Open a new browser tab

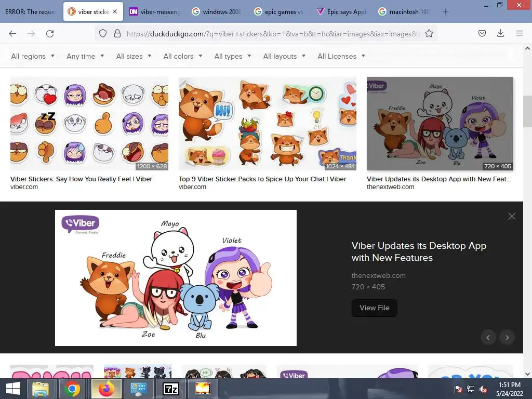(x=445, y=12)
